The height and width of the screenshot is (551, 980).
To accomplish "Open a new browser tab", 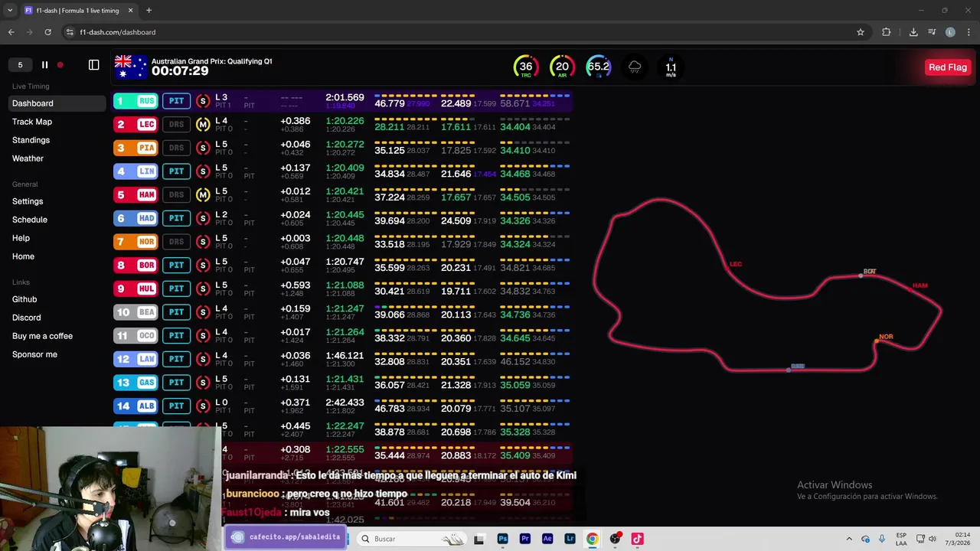I will [x=149, y=11].
